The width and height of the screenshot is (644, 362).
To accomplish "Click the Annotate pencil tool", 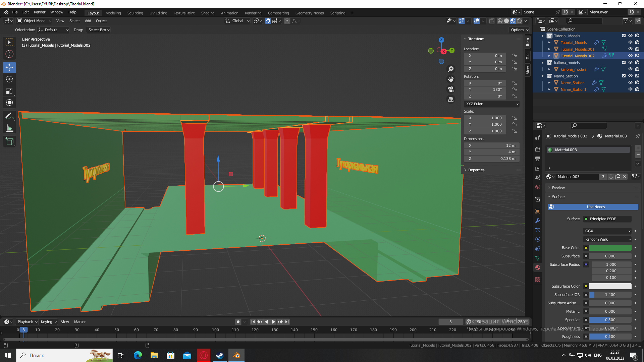I will pos(9,116).
